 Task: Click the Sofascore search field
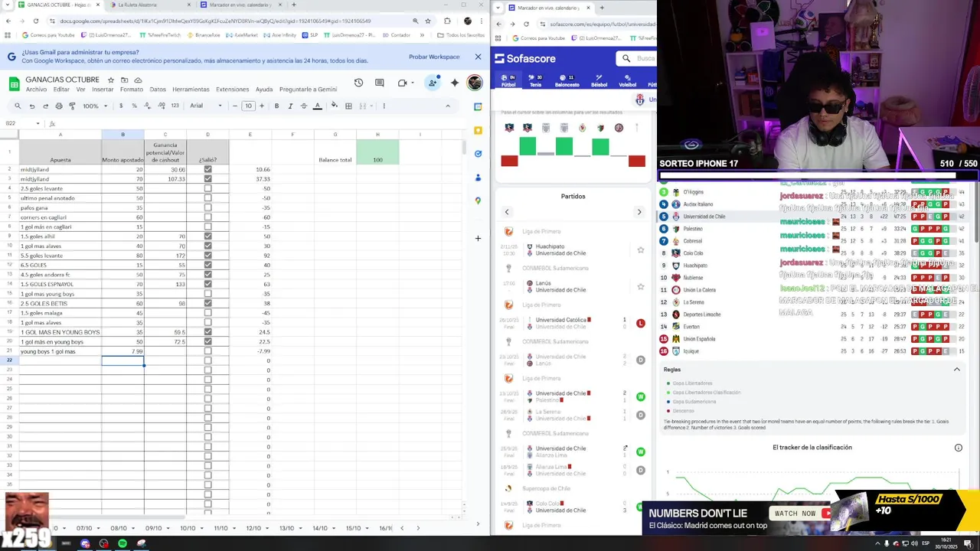click(637, 58)
